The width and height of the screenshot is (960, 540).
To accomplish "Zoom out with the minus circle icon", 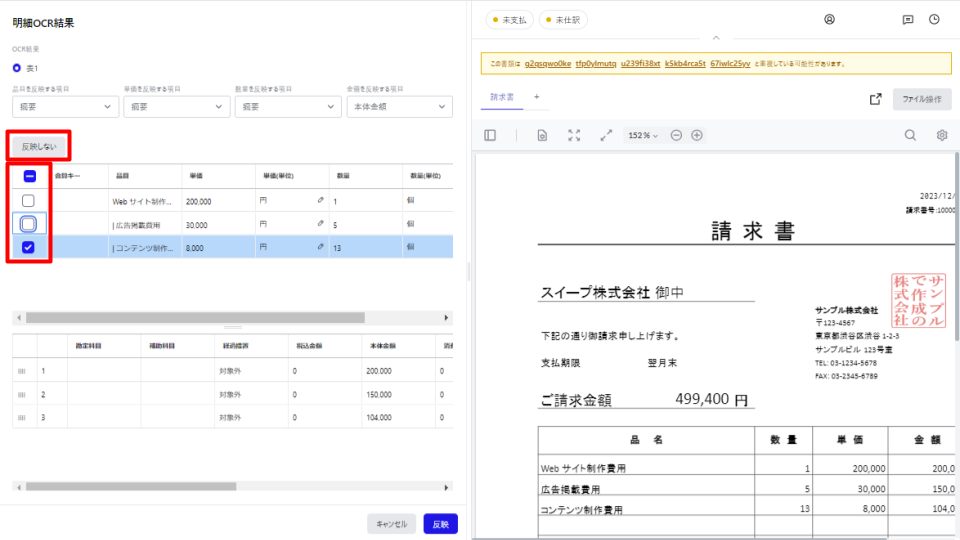I will tap(676, 135).
